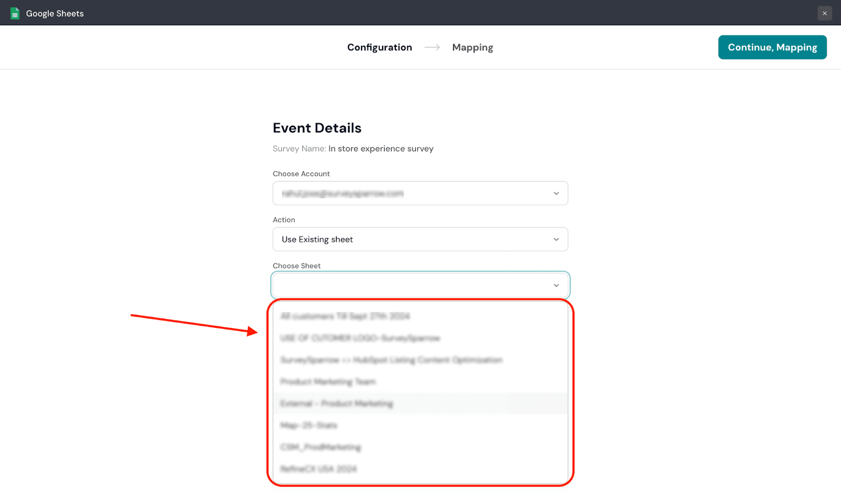This screenshot has width=841, height=504.
Task: Go to the Mapping step
Action: 473,47
